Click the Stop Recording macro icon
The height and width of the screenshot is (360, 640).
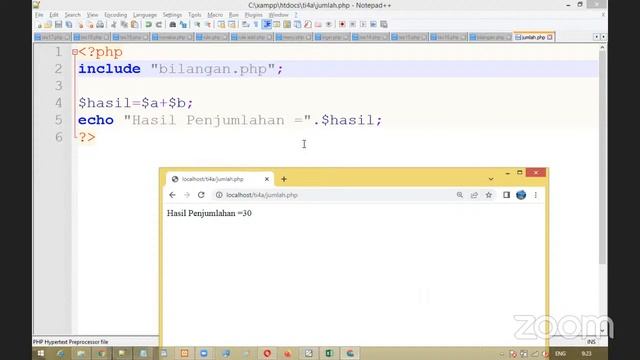tap(353, 25)
